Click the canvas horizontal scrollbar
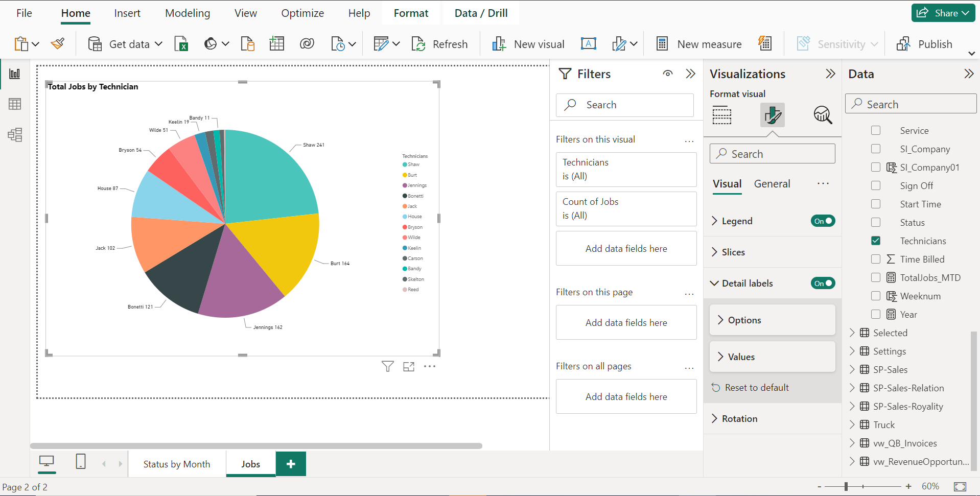Screen dimensions: 980x496 click(x=256, y=446)
